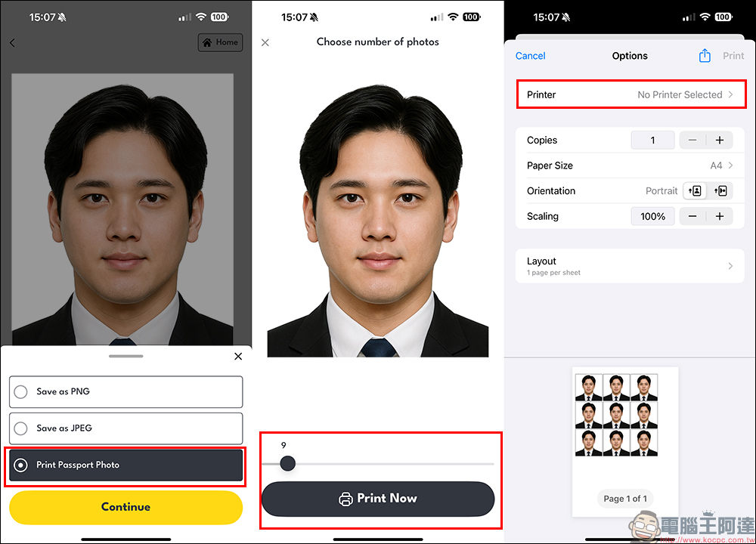Click the Scaling 100% value field
The image size is (756, 544).
[x=653, y=216]
